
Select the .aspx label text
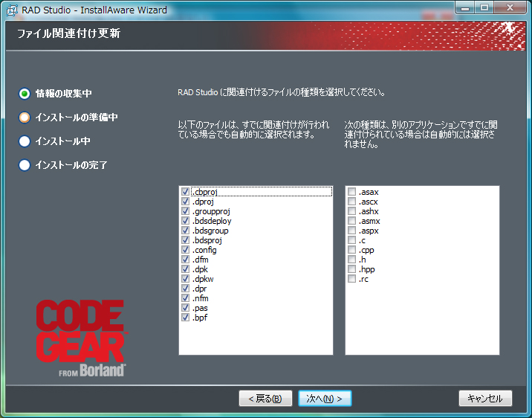(x=369, y=231)
